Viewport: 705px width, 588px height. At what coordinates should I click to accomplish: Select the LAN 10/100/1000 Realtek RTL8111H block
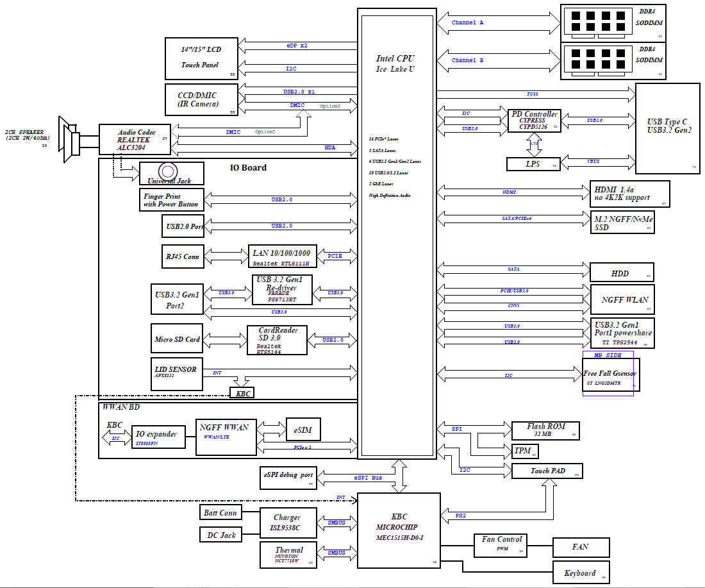click(283, 257)
